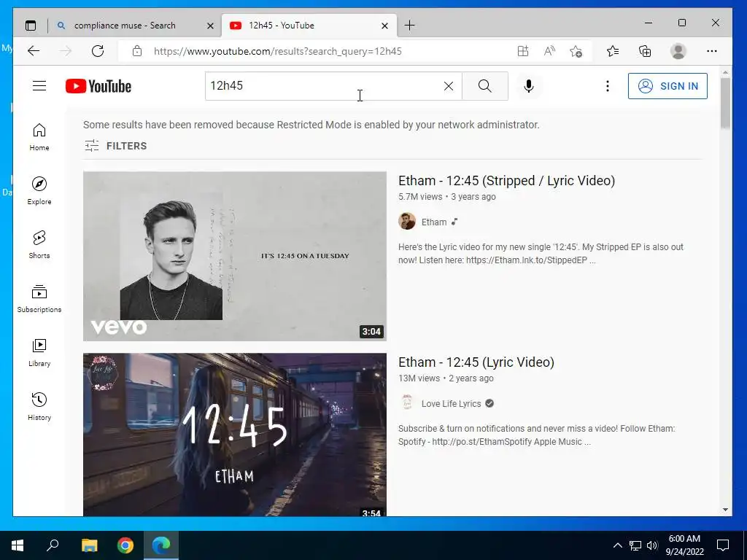Click the browser Refresh button
Viewport: 747px width, 560px height.
(98, 51)
